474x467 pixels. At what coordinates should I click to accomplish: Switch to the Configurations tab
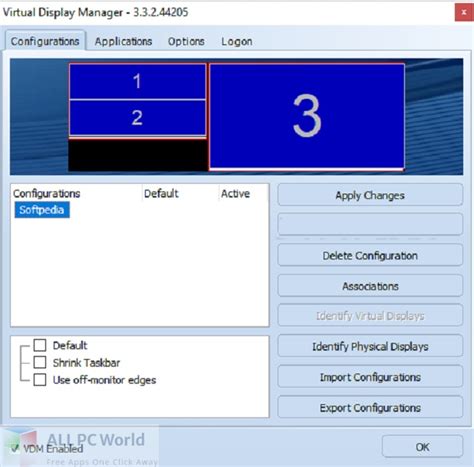[45, 41]
